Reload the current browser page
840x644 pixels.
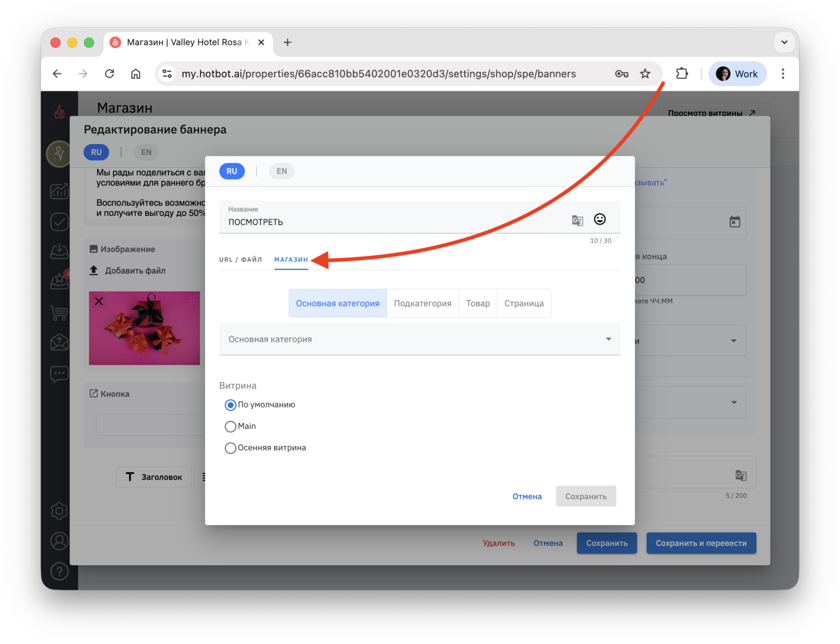pos(109,74)
